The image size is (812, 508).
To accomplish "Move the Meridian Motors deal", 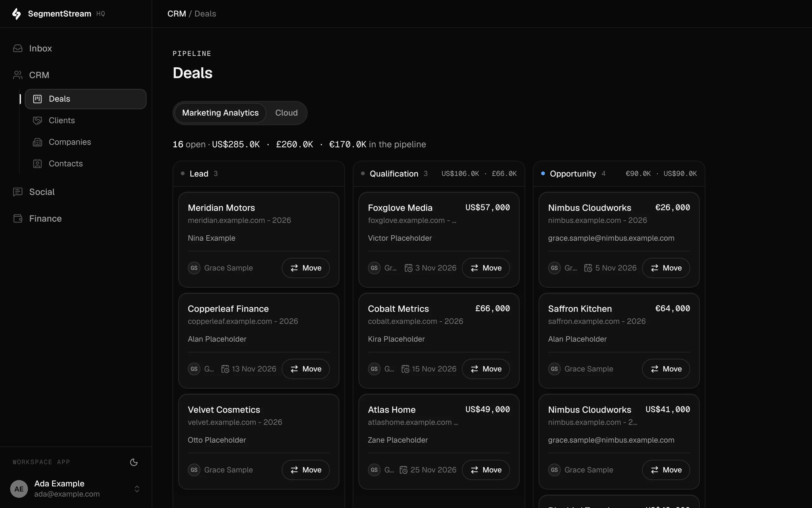I will (x=306, y=268).
